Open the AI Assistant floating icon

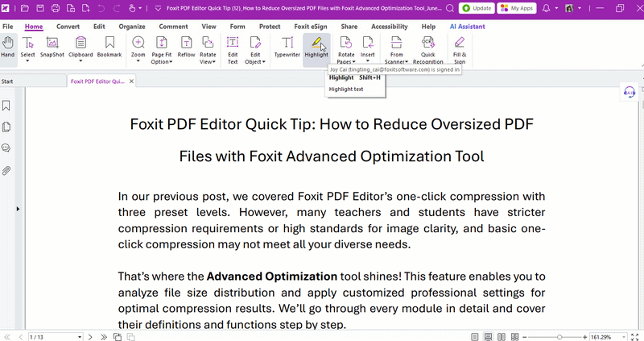[x=630, y=92]
